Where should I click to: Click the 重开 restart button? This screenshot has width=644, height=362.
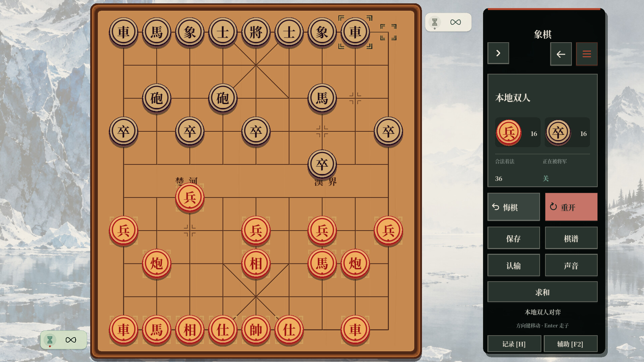pyautogui.click(x=571, y=207)
